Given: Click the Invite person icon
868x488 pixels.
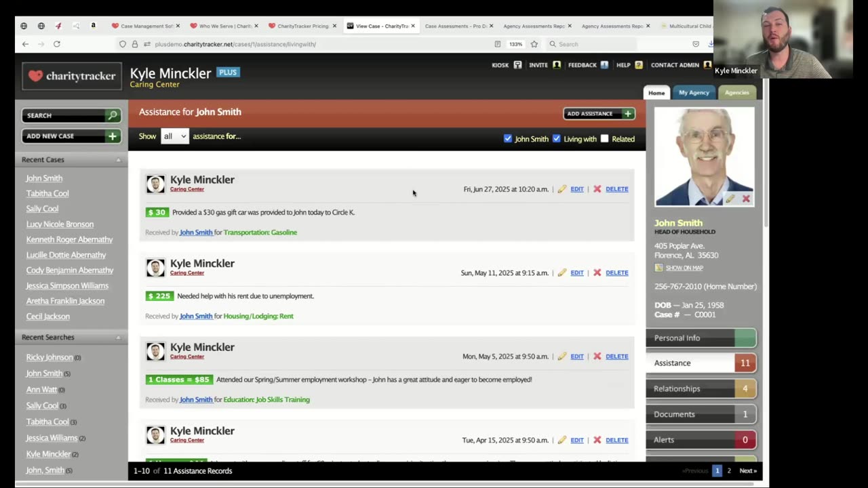Looking at the screenshot, I should (557, 65).
